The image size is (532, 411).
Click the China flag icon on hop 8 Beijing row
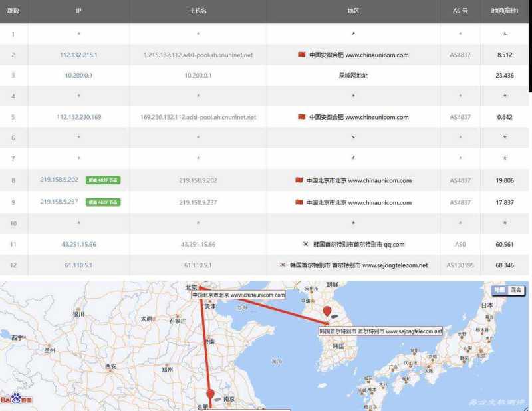click(x=300, y=180)
